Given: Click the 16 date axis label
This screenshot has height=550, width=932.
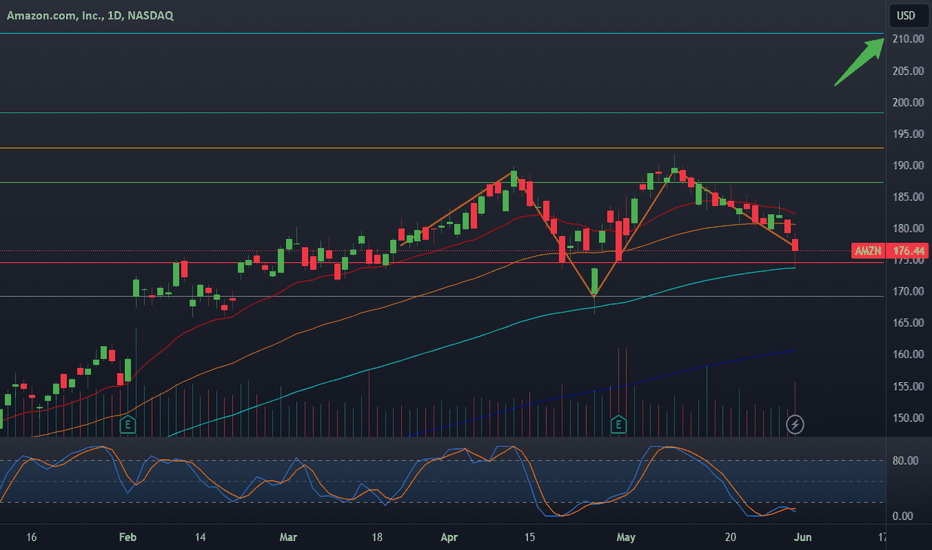Looking at the screenshot, I should [x=32, y=537].
